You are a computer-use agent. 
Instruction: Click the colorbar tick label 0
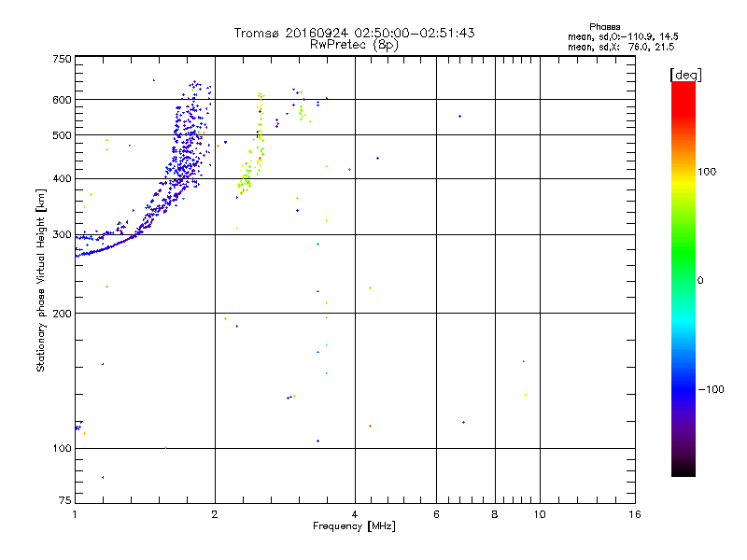tap(701, 280)
